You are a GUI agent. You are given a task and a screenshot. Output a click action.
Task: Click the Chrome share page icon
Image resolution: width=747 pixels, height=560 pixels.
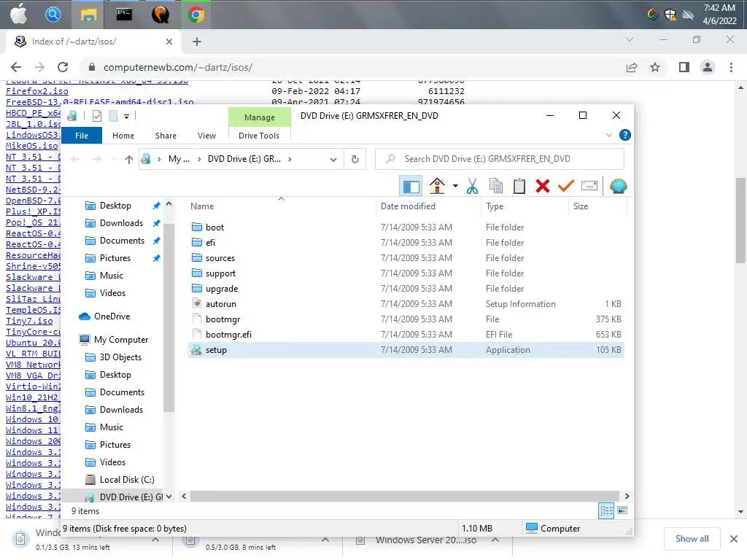[632, 67]
